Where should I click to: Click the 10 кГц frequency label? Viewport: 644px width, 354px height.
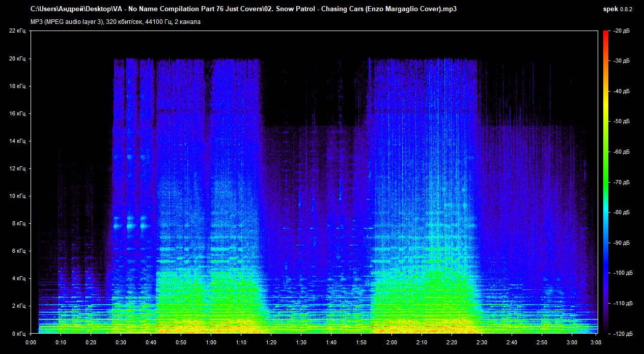pos(17,196)
